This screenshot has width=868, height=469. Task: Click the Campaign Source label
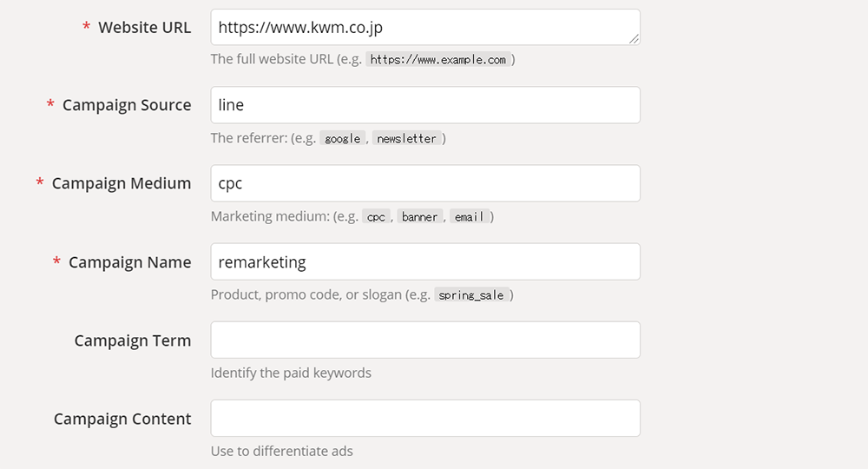(127, 104)
